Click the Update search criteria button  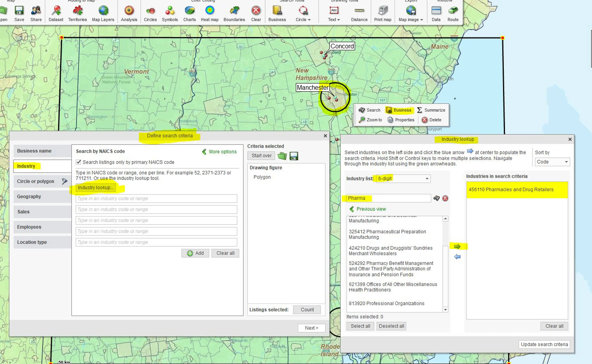coord(544,344)
